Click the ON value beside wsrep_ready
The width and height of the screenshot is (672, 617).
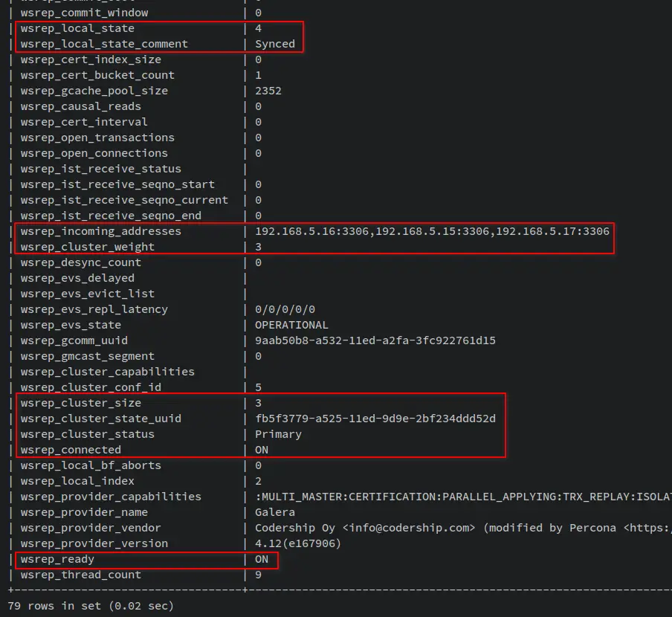click(262, 559)
